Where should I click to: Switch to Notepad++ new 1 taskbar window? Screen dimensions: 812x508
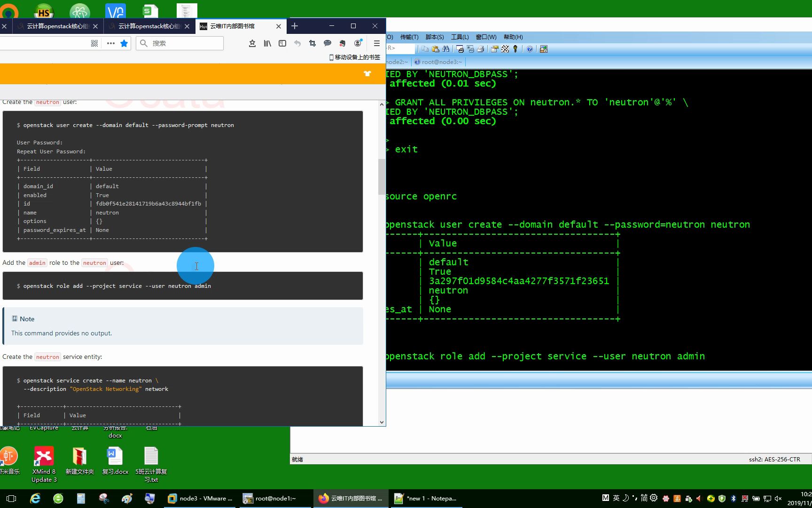click(426, 499)
